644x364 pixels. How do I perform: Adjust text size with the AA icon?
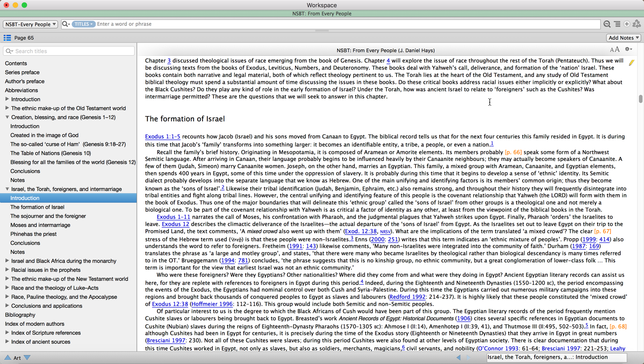614,50
